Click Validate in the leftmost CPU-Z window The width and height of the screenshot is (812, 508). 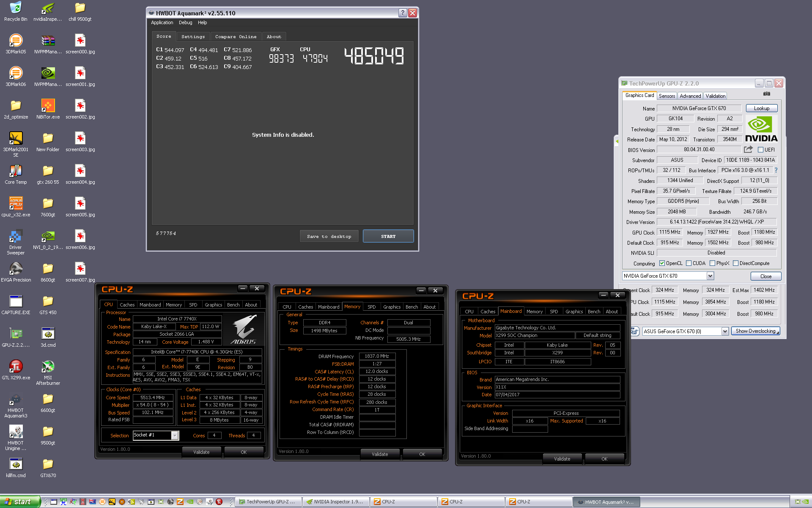[201, 452]
